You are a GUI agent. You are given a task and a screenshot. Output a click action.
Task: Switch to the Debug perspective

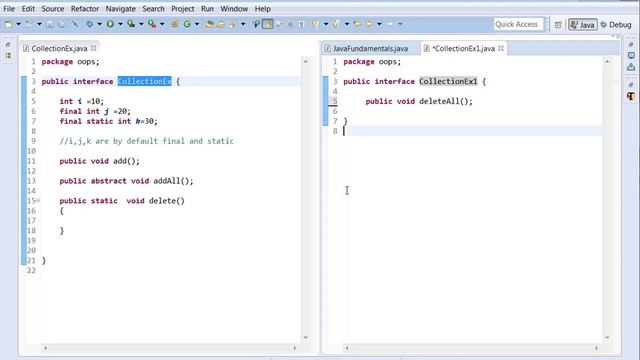(616, 25)
